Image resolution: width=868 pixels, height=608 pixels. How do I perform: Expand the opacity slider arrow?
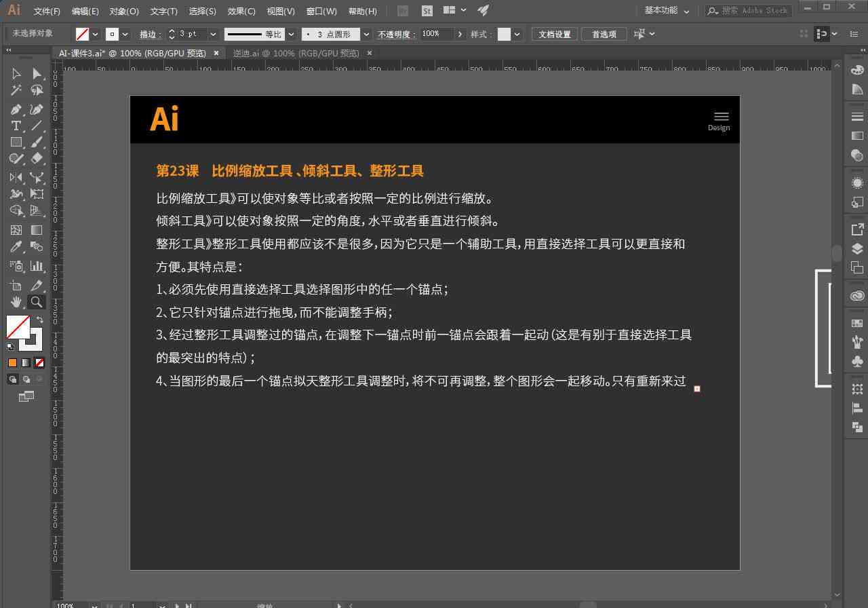(460, 34)
